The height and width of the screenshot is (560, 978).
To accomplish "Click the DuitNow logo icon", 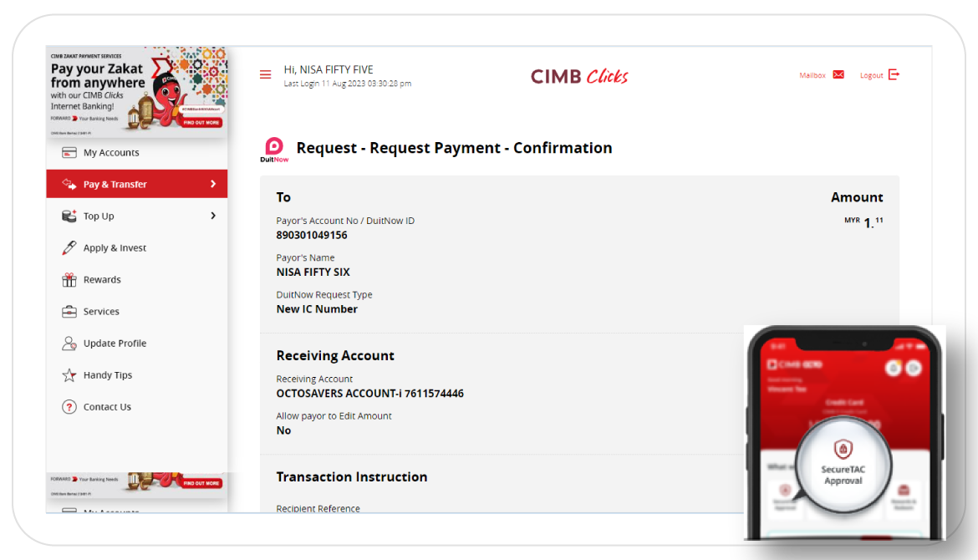I will click(274, 149).
